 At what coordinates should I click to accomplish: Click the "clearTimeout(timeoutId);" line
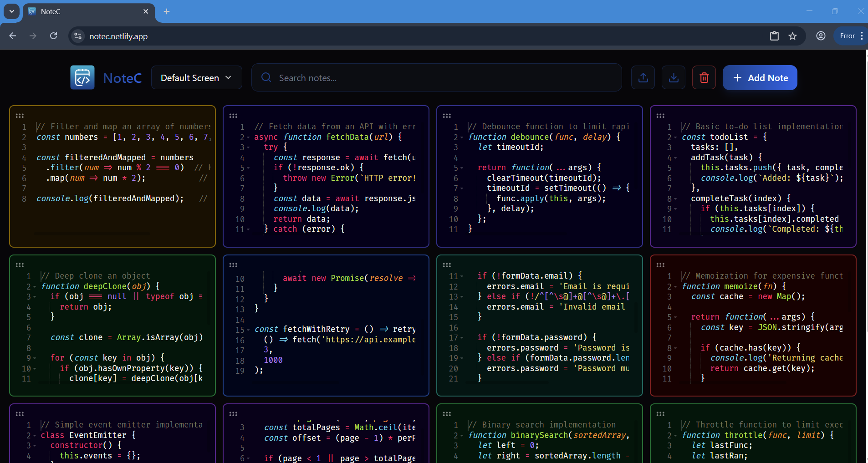(x=544, y=178)
